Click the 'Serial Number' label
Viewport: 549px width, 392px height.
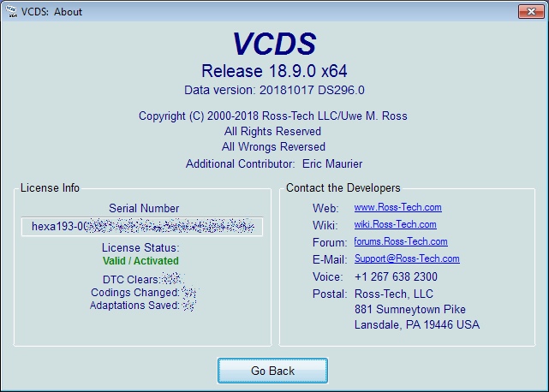(144, 208)
